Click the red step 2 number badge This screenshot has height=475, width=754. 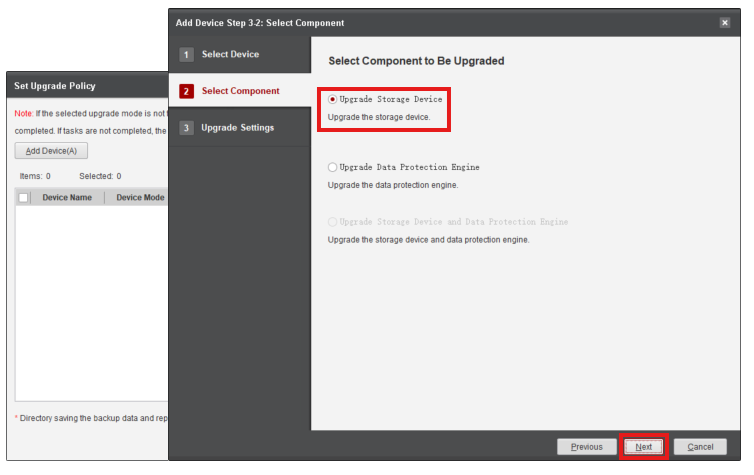point(186,91)
